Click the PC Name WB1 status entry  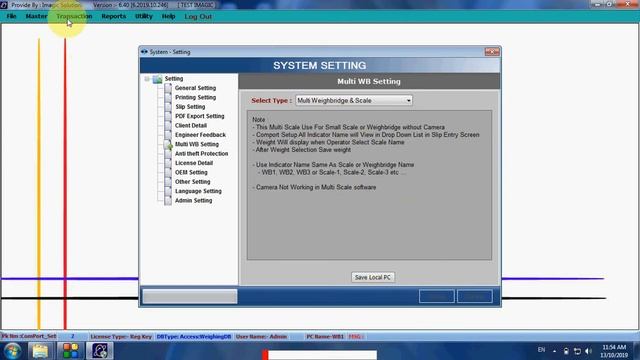tap(325, 337)
